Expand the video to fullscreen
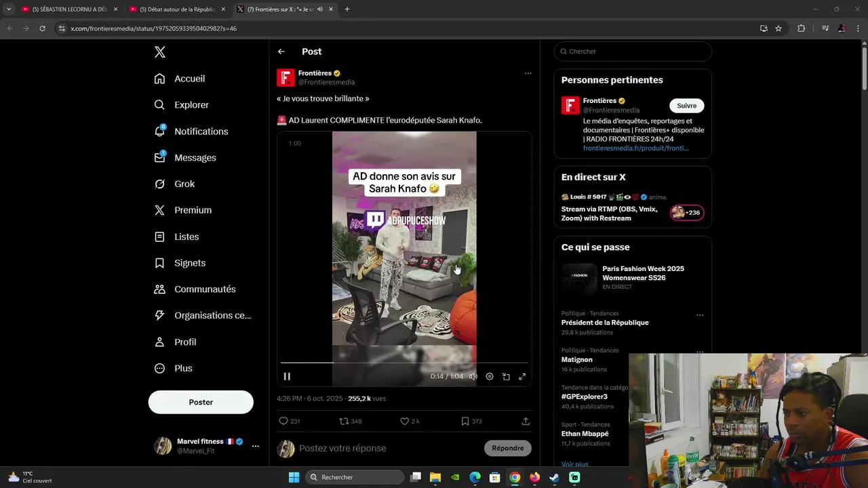868x488 pixels. [x=522, y=376]
